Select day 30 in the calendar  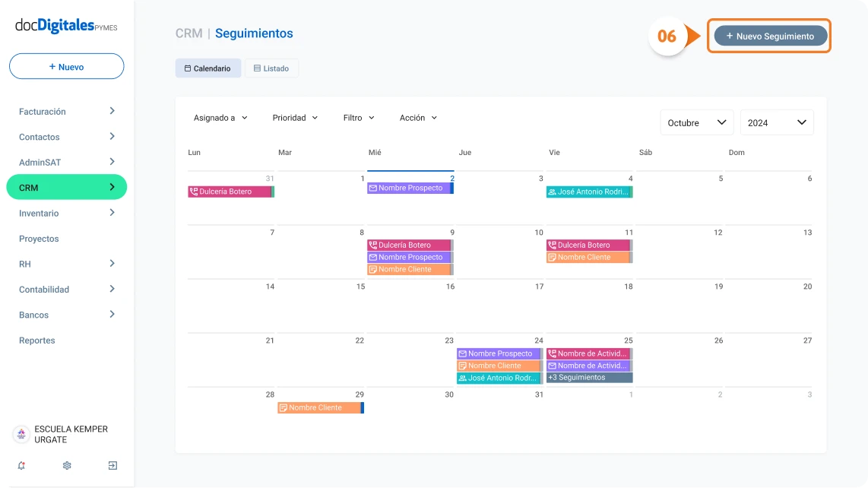(x=449, y=395)
